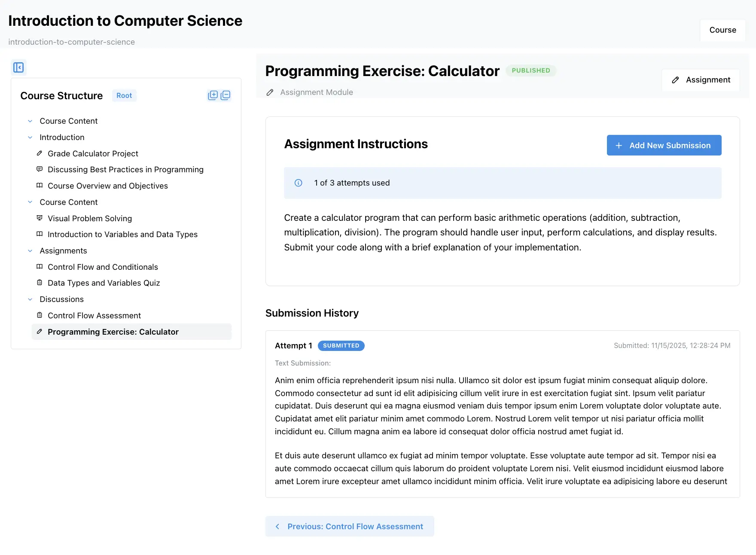Viewport: 756px width, 555px height.
Task: Click the Assignment edit button
Action: pos(701,80)
